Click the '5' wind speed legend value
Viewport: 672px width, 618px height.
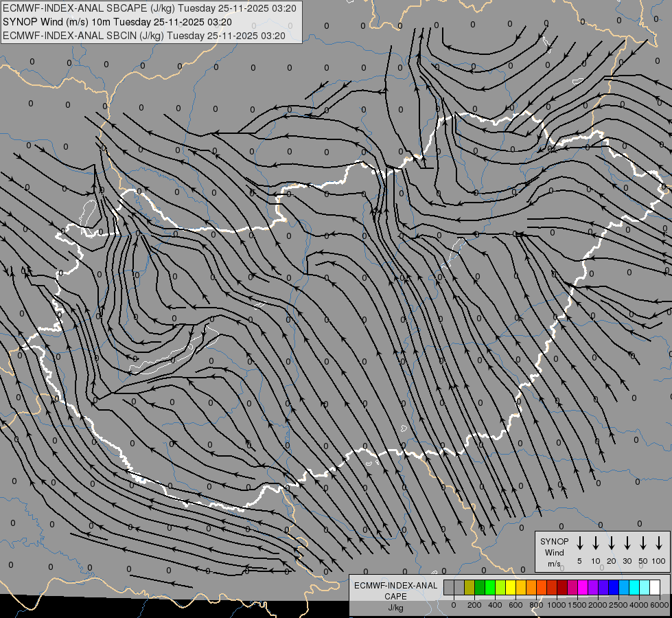pos(579,561)
